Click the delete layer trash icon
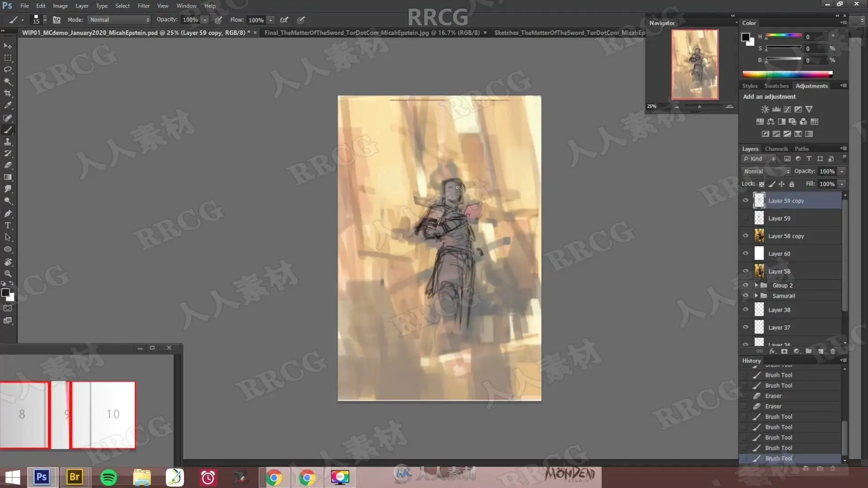The height and width of the screenshot is (488, 868). (x=833, y=351)
